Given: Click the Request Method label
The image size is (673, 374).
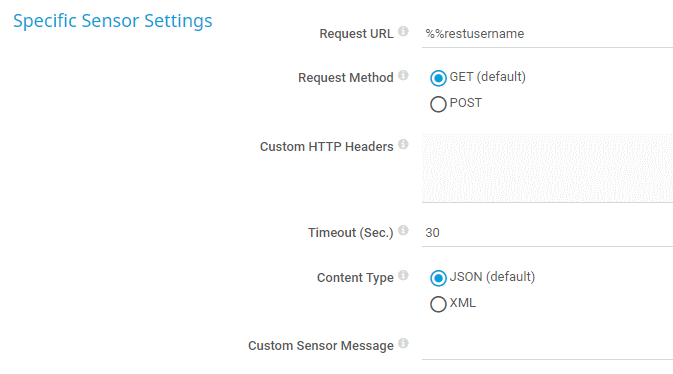Looking at the screenshot, I should point(346,78).
